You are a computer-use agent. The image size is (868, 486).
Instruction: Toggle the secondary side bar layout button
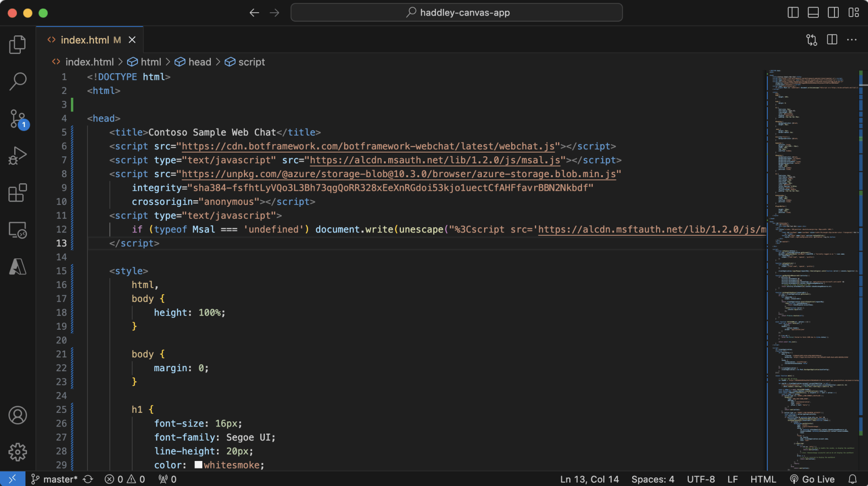[833, 13]
